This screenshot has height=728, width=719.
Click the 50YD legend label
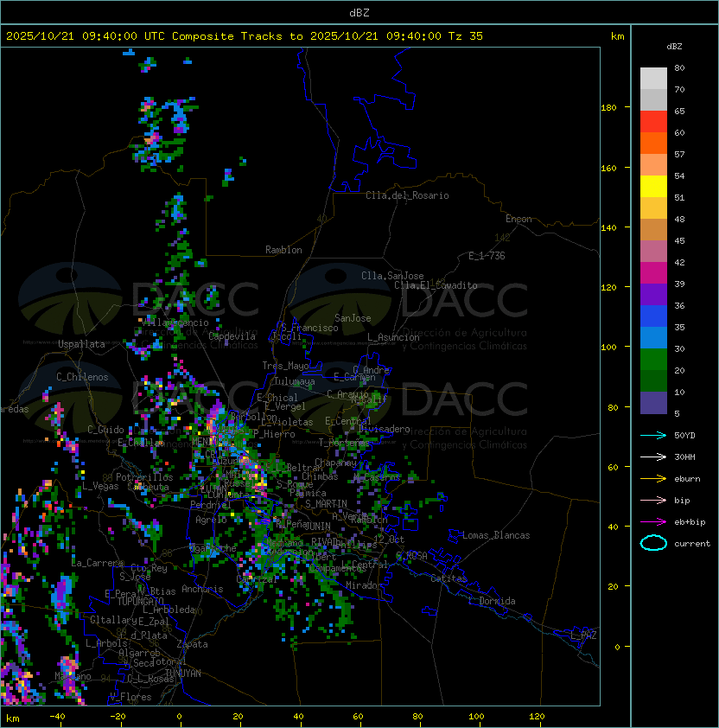[x=684, y=436]
